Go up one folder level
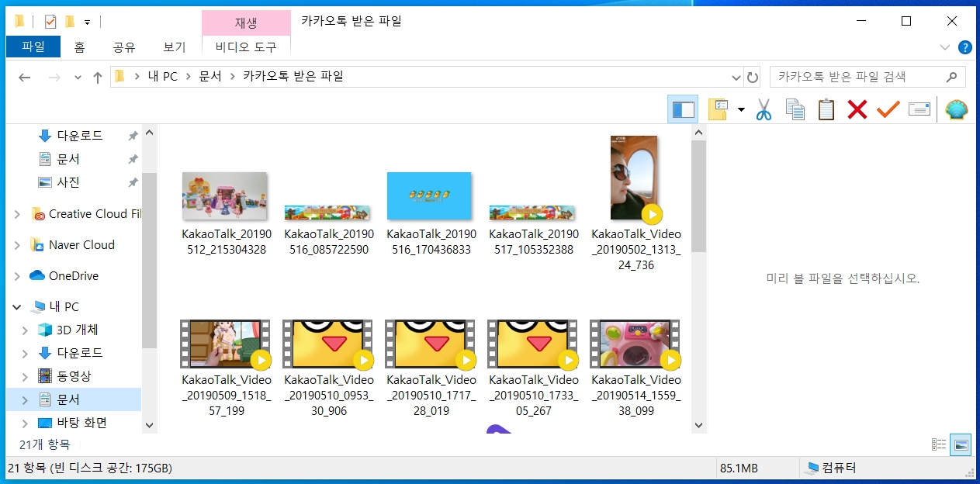The height and width of the screenshot is (484, 980). [x=98, y=77]
